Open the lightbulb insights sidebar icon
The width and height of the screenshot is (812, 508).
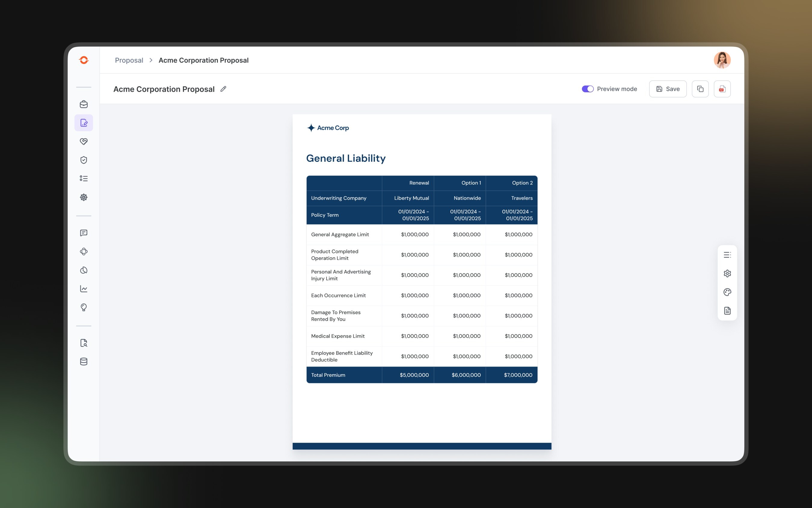(x=84, y=308)
